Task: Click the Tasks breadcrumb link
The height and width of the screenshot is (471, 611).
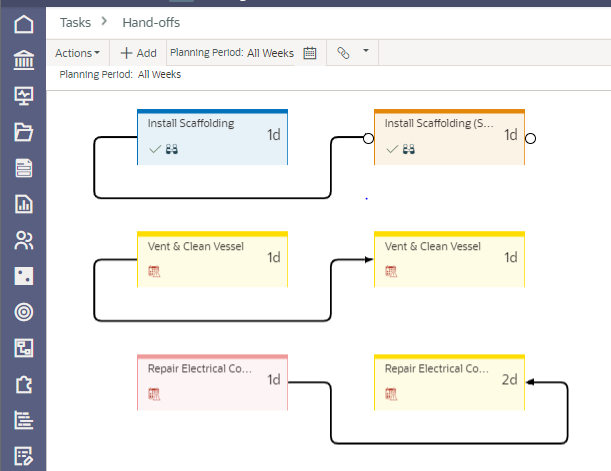Action: [x=75, y=21]
